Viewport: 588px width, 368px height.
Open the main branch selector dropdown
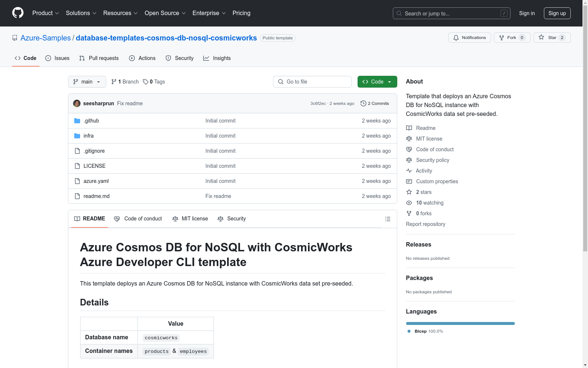click(87, 82)
